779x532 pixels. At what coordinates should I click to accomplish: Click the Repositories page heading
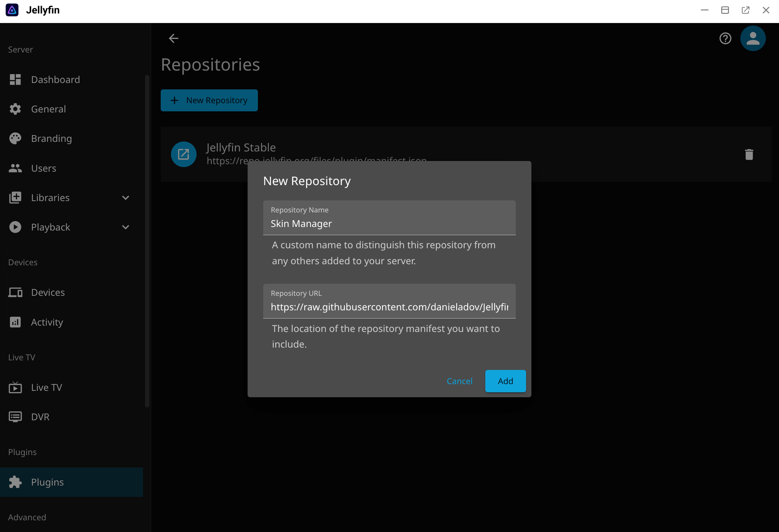pos(210,65)
